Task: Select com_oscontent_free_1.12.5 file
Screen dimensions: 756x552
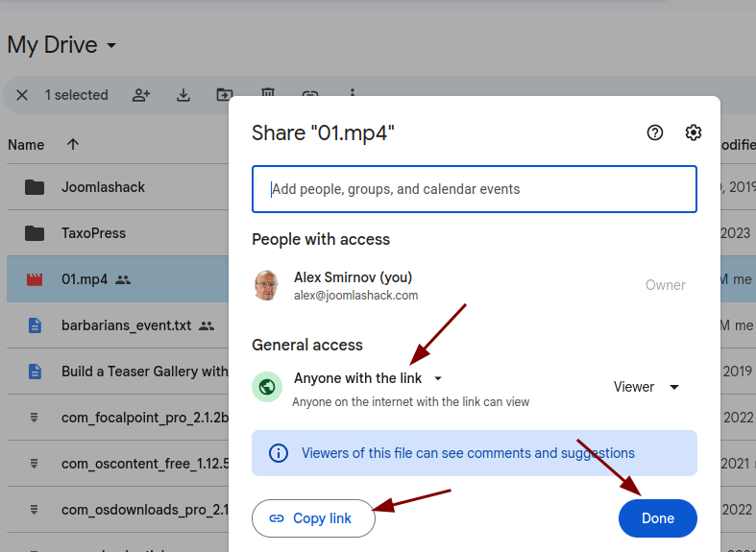Action: point(145,464)
